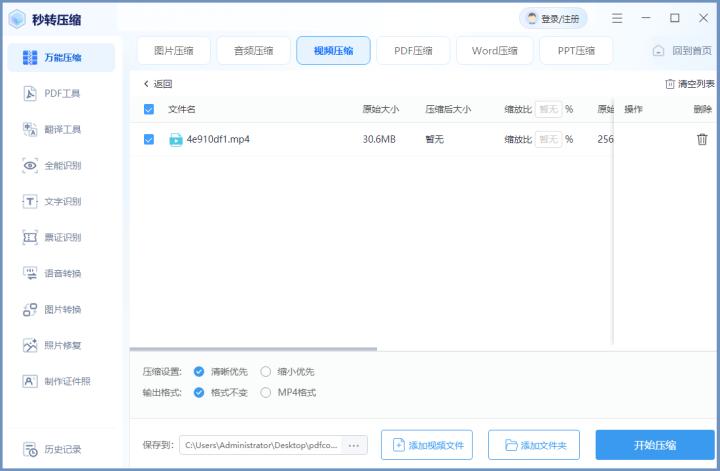Viewport: 720px width, 471px height.
Task: Switch to the 音频压缩 tab
Action: 253,50
